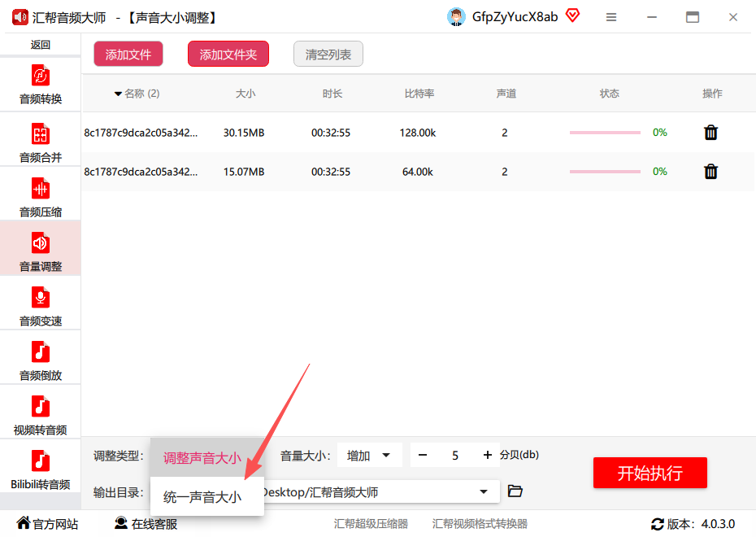The height and width of the screenshot is (537, 756).
Task: Remove the 15.07MB file with trash icon
Action: (x=710, y=172)
